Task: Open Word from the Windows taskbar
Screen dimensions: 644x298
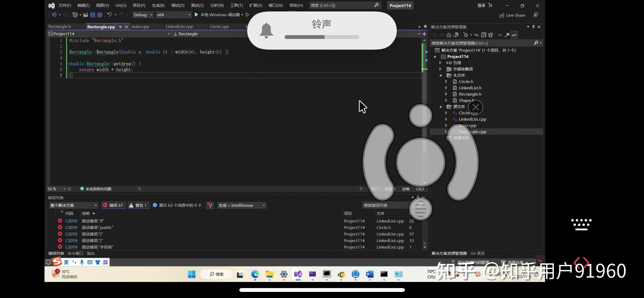Action: coord(370,274)
